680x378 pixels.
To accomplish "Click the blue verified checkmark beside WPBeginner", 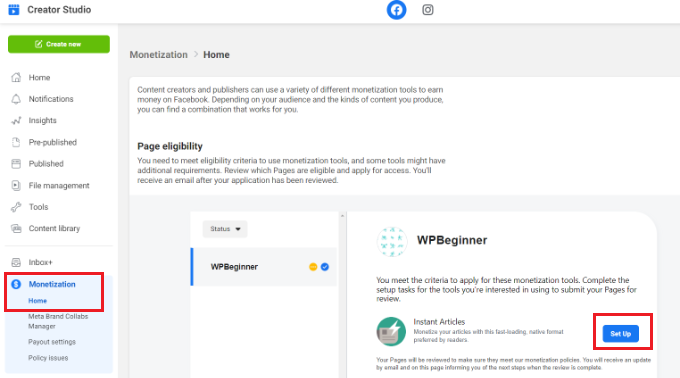I will 325,267.
